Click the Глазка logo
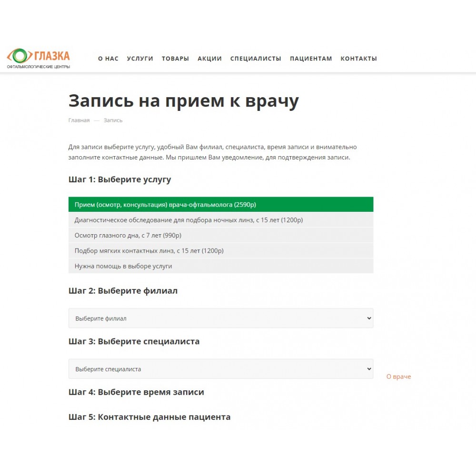This screenshot has width=476, height=476. [x=39, y=59]
